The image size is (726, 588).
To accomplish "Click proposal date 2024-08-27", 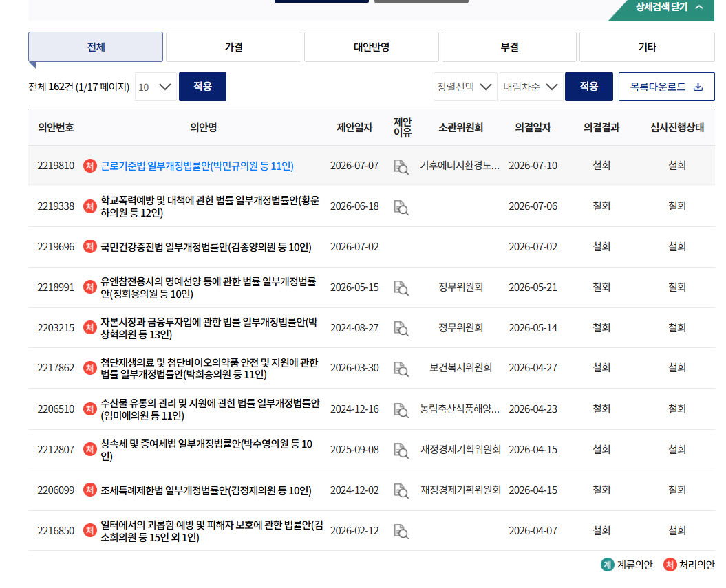I will click(354, 328).
